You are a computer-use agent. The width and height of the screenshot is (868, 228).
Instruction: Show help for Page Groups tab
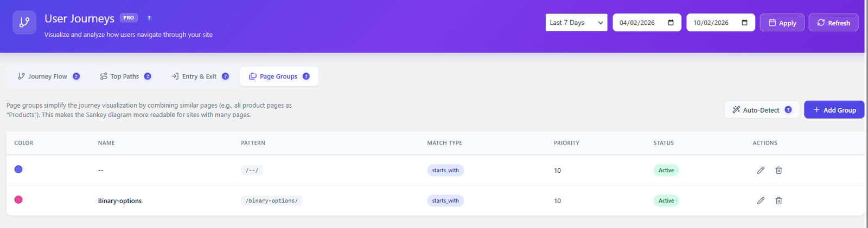pyautogui.click(x=306, y=76)
